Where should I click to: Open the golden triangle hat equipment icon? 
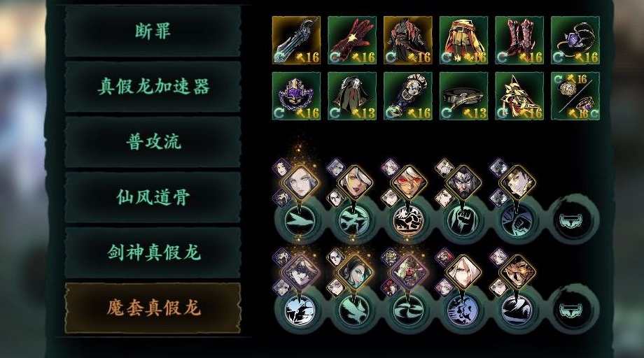[x=519, y=96]
